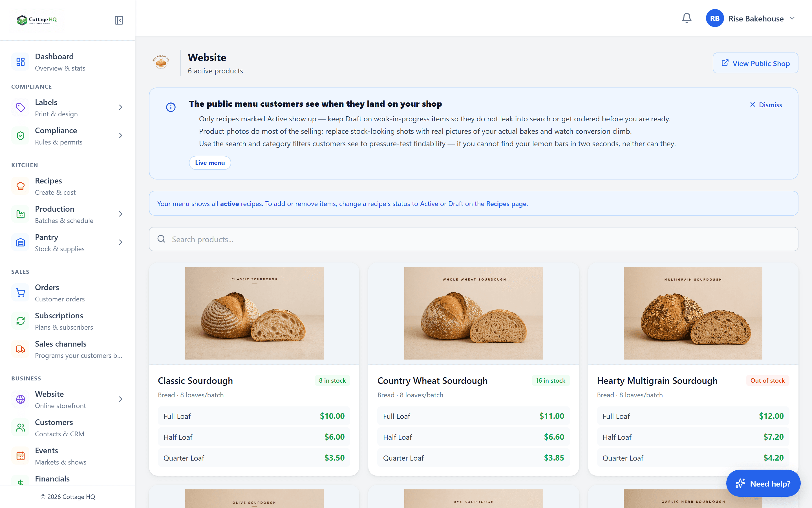Screen dimensions: 812x508
Task: Click the search magnifier icon
Action: (x=161, y=239)
